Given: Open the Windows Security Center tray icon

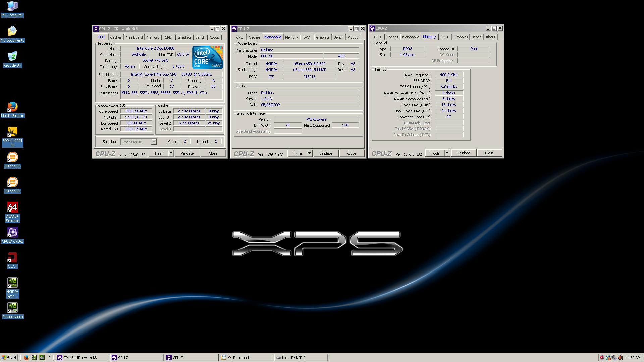Looking at the screenshot, I should [x=602, y=358].
